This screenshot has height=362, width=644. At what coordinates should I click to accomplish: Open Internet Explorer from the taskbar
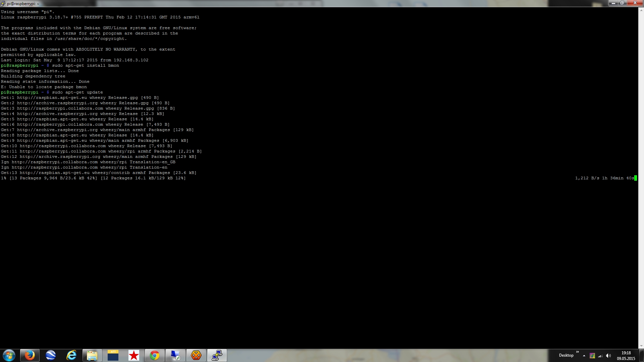pyautogui.click(x=71, y=355)
